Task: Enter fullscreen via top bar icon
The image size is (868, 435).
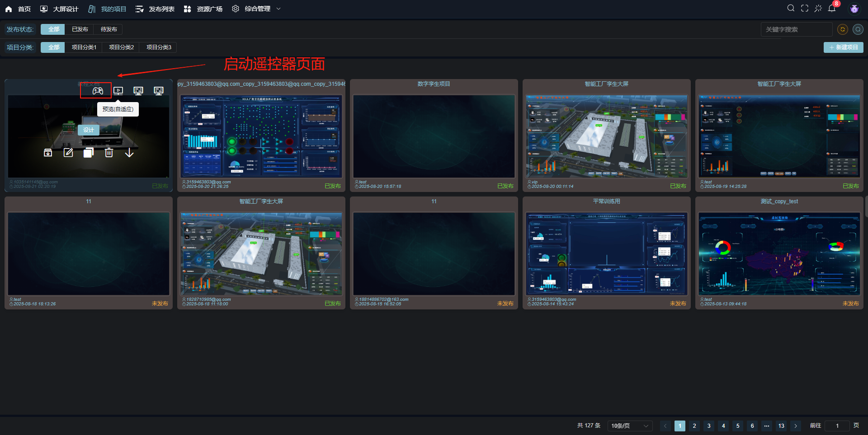Action: tap(805, 9)
